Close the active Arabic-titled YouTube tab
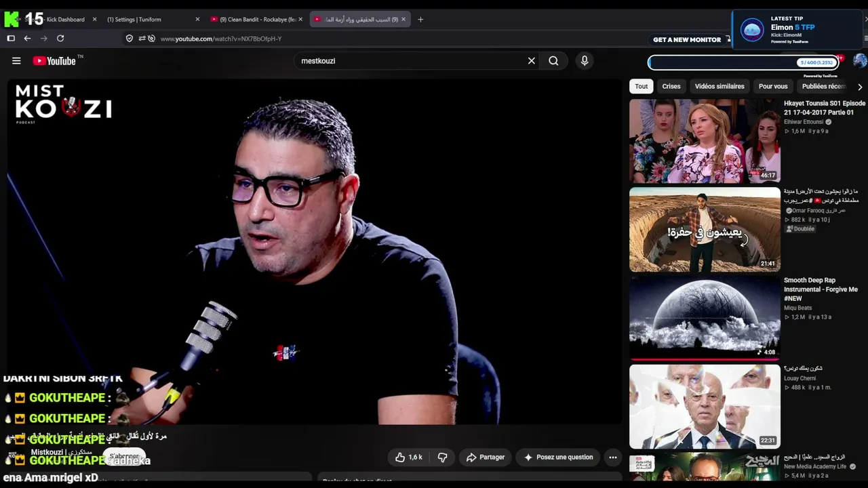 tap(403, 20)
